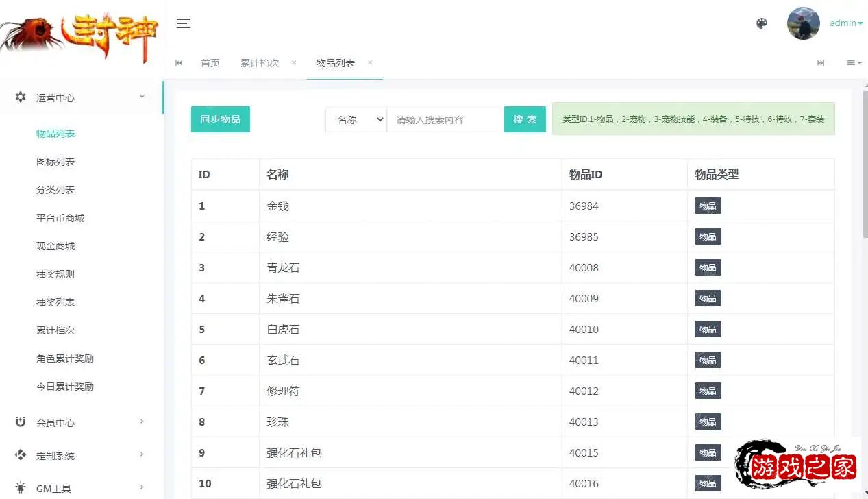Focus the 请输入搜索内容 search input
Screen dimensions: 868x499
[444, 119]
